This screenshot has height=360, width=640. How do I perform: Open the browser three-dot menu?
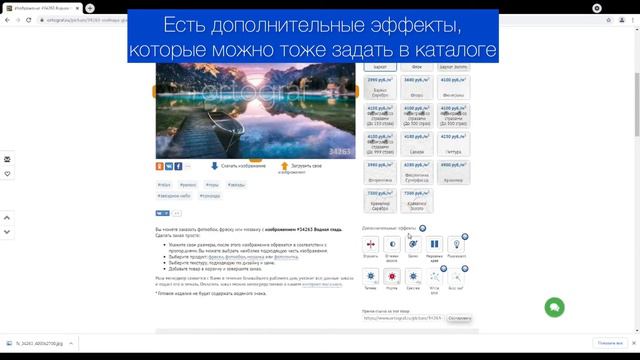(633, 20)
